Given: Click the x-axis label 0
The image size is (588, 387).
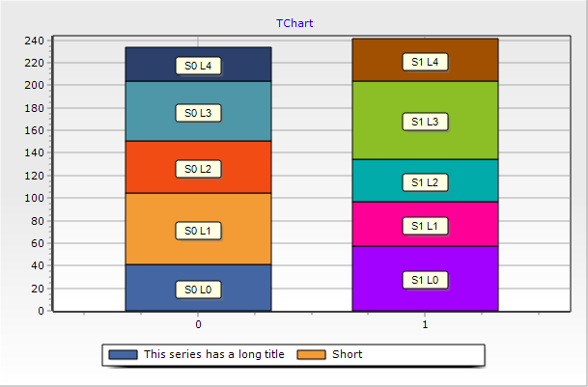Looking at the screenshot, I should pyautogui.click(x=198, y=324).
